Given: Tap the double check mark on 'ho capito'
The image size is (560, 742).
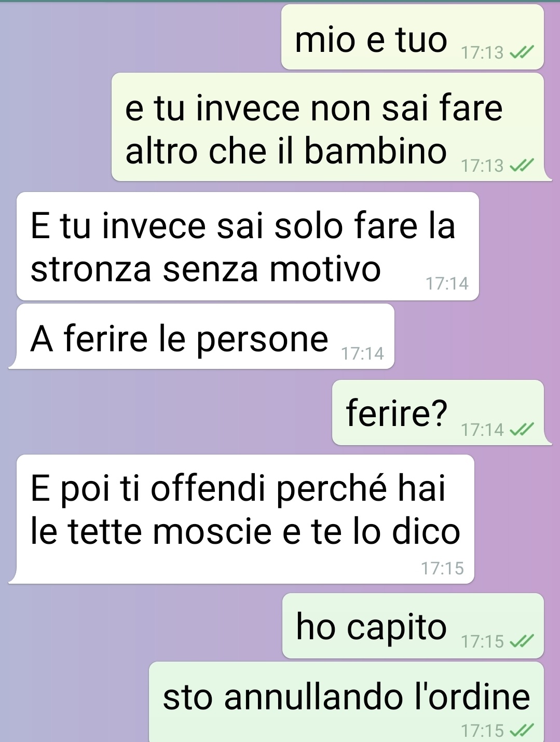Looking at the screenshot, I should point(522,641).
